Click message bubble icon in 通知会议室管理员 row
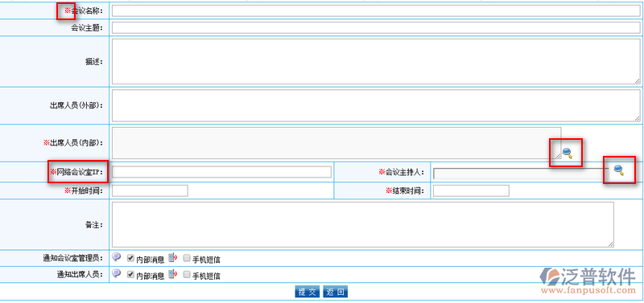 117,257
